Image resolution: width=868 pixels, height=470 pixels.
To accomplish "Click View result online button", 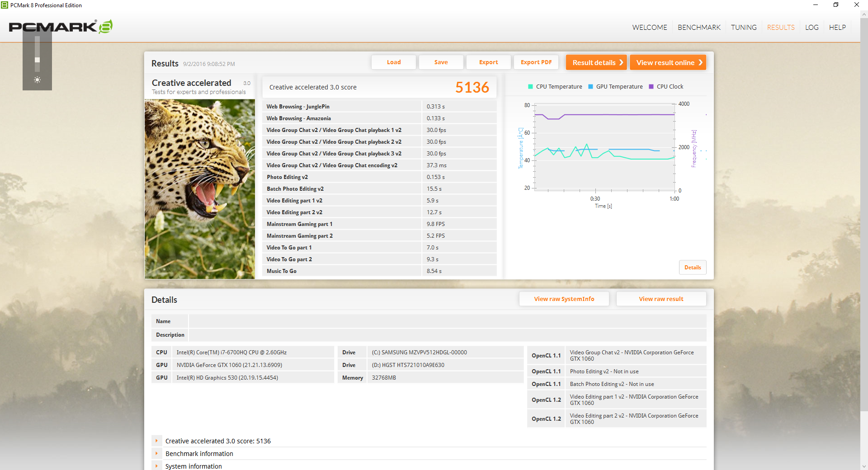I will coord(668,62).
